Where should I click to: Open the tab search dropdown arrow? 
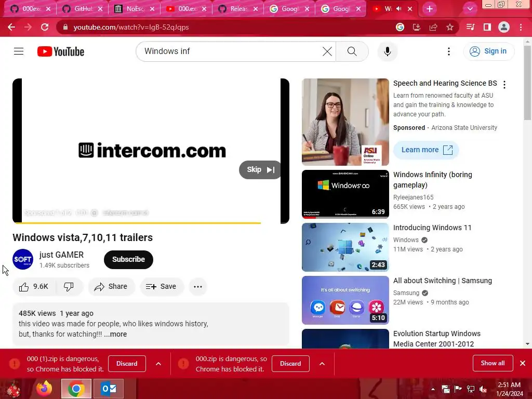click(470, 9)
